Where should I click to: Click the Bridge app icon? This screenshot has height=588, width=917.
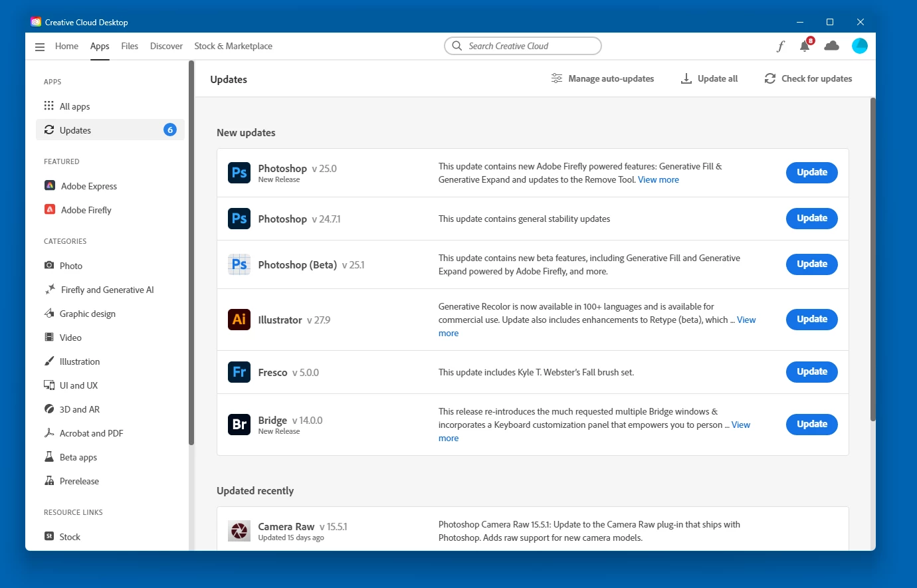click(239, 425)
